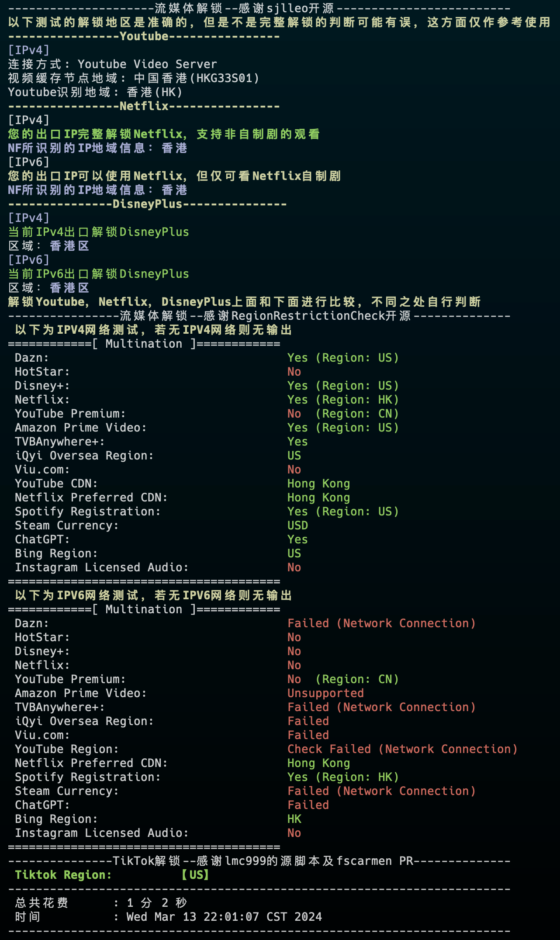Click the IPv4 HotStar No result
Screen dimensions: 560x940
click(x=294, y=372)
